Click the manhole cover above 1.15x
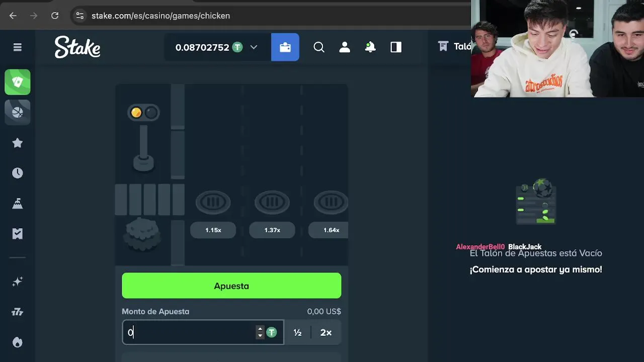 point(213,202)
